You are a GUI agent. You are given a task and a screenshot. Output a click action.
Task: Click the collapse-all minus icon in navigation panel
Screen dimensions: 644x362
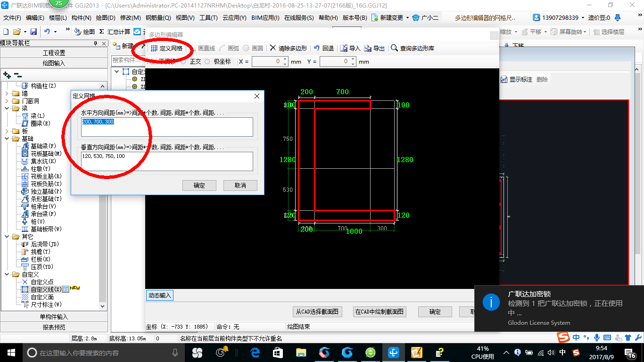17,75
